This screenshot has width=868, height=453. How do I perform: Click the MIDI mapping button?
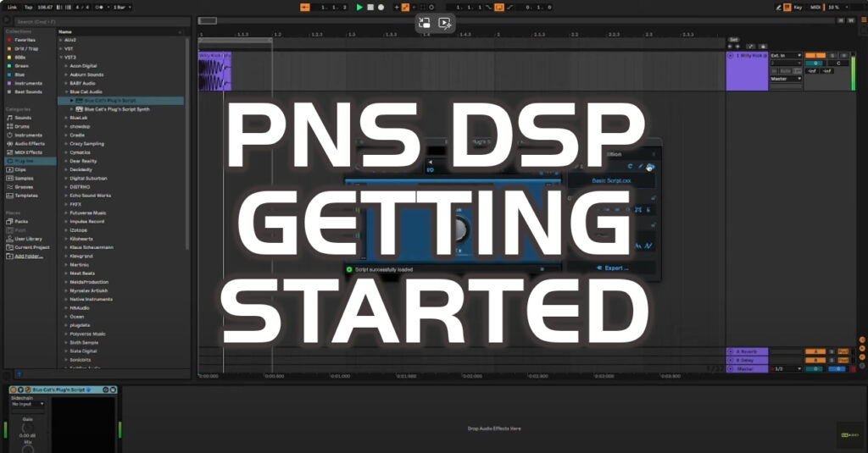815,7
